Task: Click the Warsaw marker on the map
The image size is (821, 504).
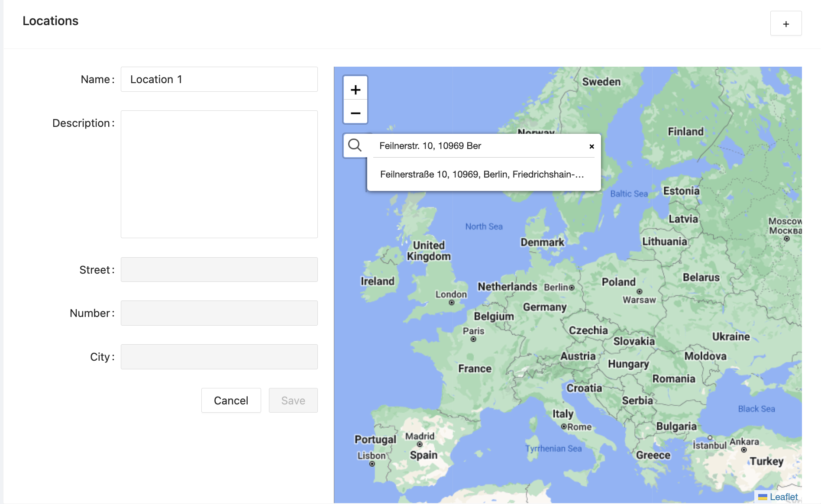Action: click(640, 291)
